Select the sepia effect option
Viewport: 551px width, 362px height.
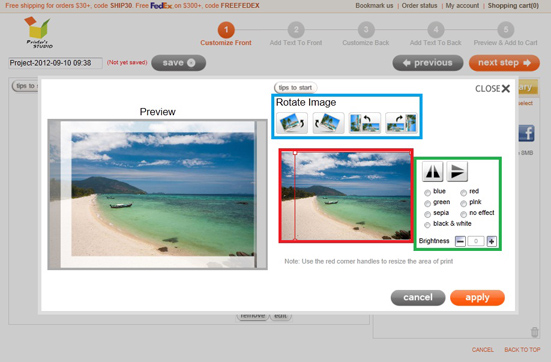coord(427,214)
